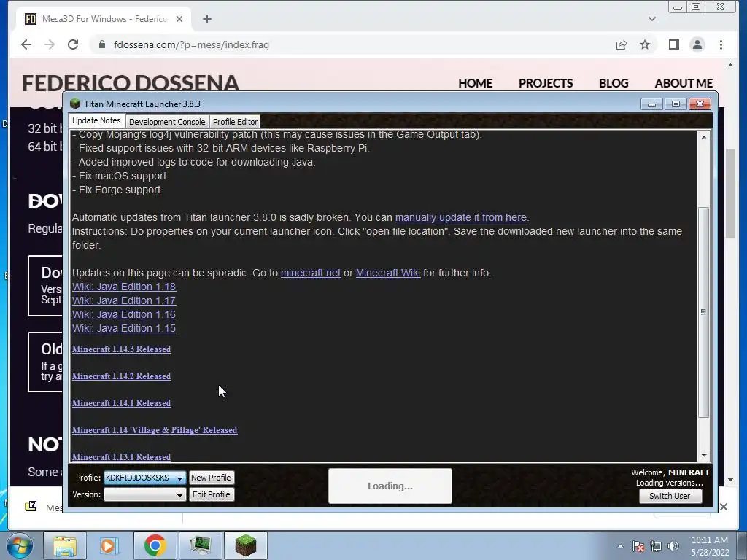Open Wiki: Java Edition 1.16 link
This screenshot has height=560, width=747.
[x=124, y=314]
